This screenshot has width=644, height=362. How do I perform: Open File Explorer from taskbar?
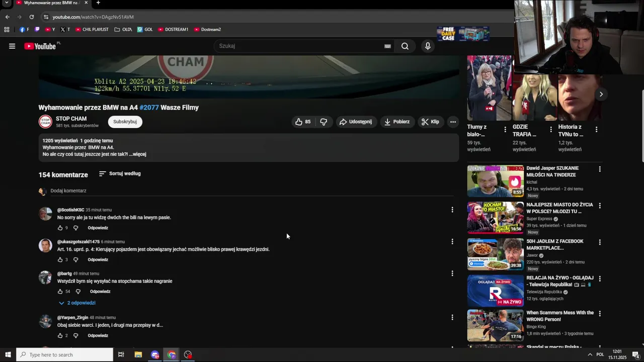pos(138,355)
